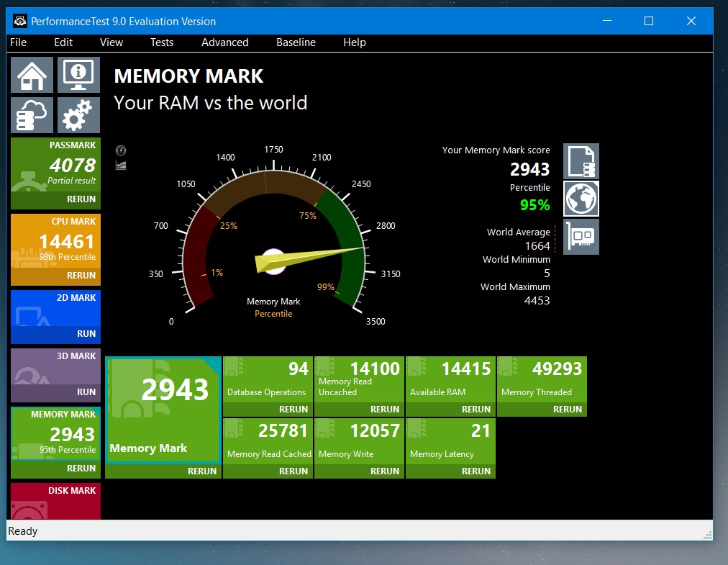Viewport: 728px width, 565px height.
Task: Open the File menu
Action: (18, 42)
